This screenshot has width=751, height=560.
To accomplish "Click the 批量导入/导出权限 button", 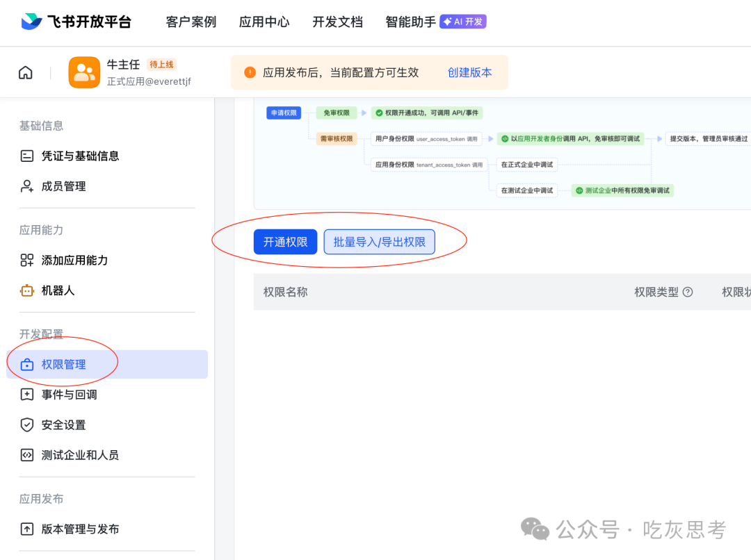I will point(380,242).
